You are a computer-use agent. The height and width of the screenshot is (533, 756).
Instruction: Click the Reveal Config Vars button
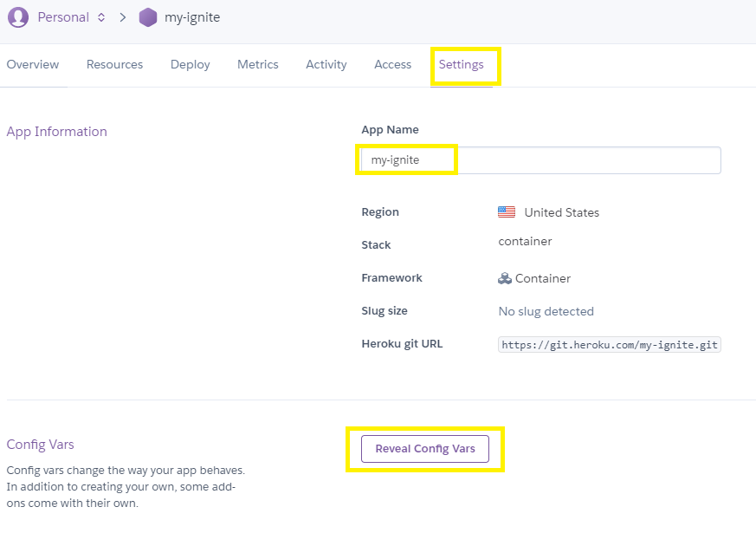[425, 449]
